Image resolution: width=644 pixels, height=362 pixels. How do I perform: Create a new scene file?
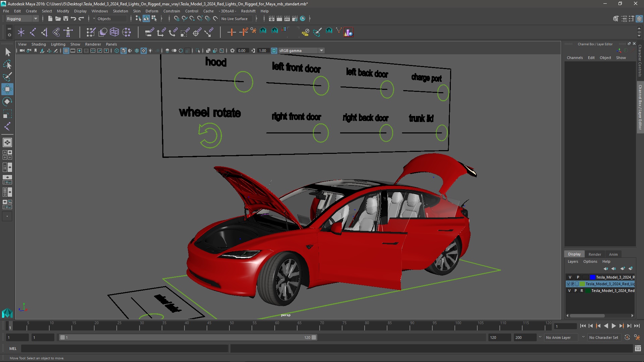click(x=50, y=19)
